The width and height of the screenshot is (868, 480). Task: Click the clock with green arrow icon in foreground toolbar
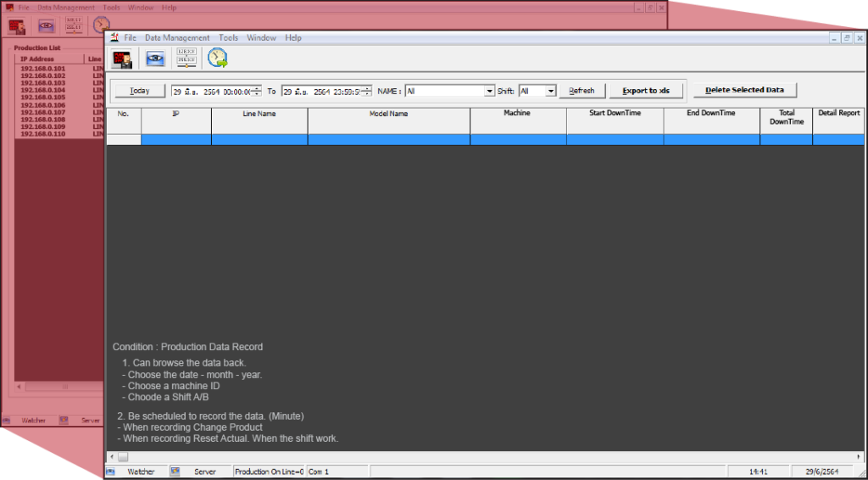[x=218, y=58]
